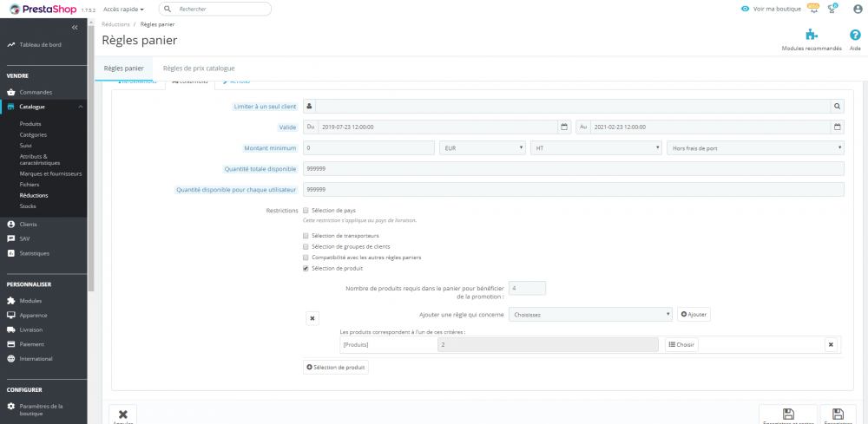Screen dimensions: 868x424
Task: Click the sidebar vertical scrollbar
Action: point(91,160)
